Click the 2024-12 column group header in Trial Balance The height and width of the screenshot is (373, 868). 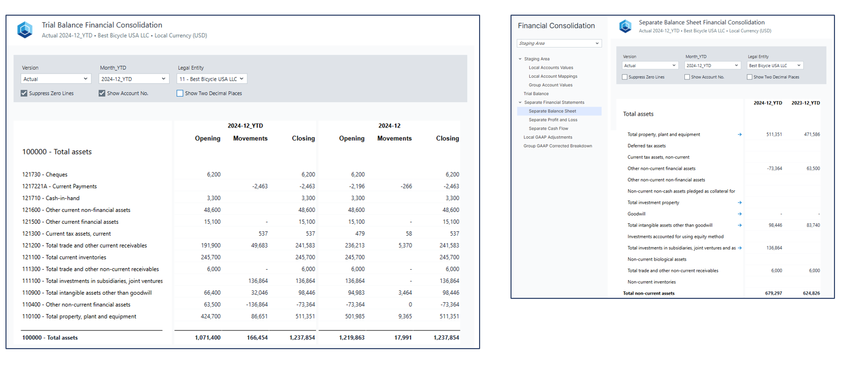(x=389, y=125)
